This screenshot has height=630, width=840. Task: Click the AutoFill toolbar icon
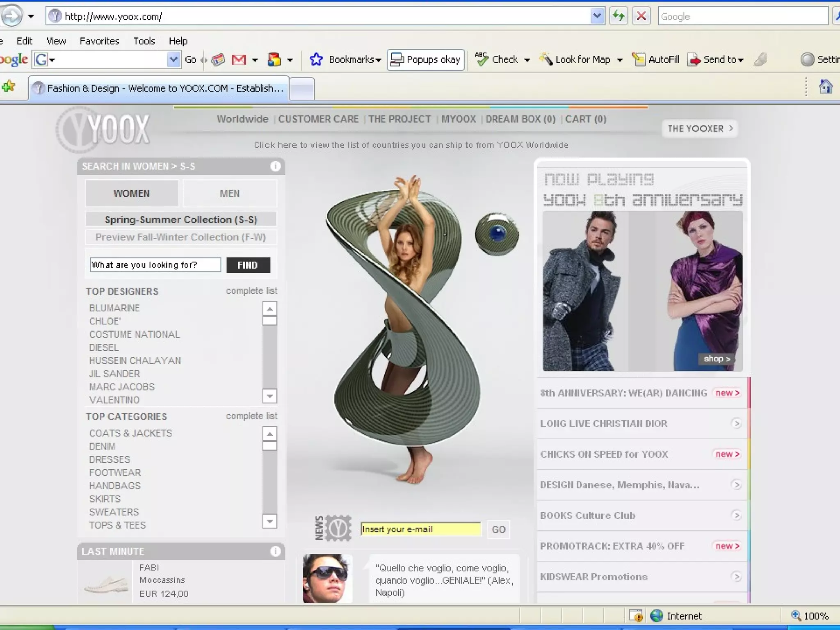click(639, 60)
